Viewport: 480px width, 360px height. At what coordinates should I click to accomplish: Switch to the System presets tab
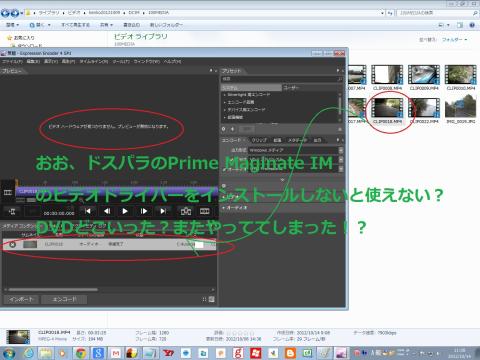tap(251, 88)
